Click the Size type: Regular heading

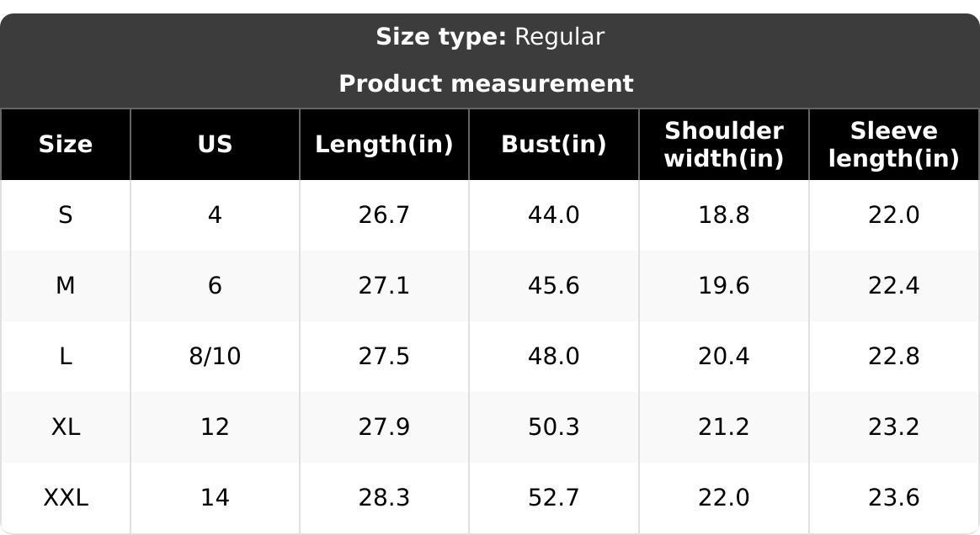[x=490, y=37]
